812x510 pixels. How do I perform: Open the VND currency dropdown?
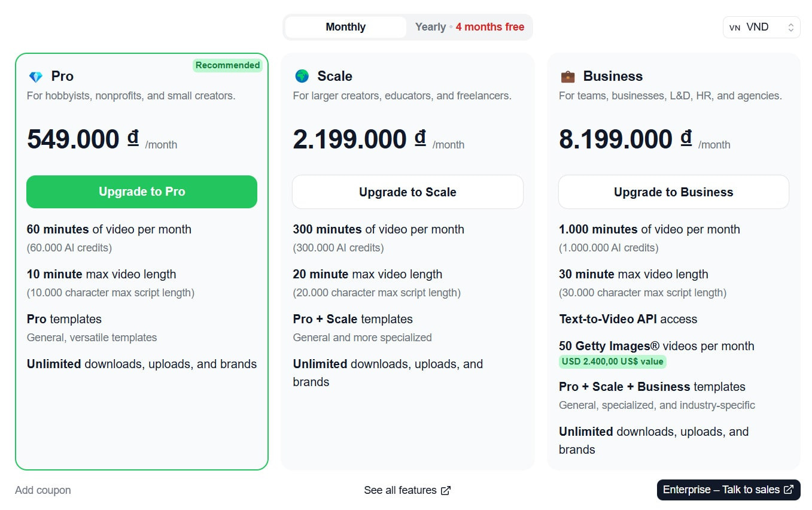coord(761,27)
